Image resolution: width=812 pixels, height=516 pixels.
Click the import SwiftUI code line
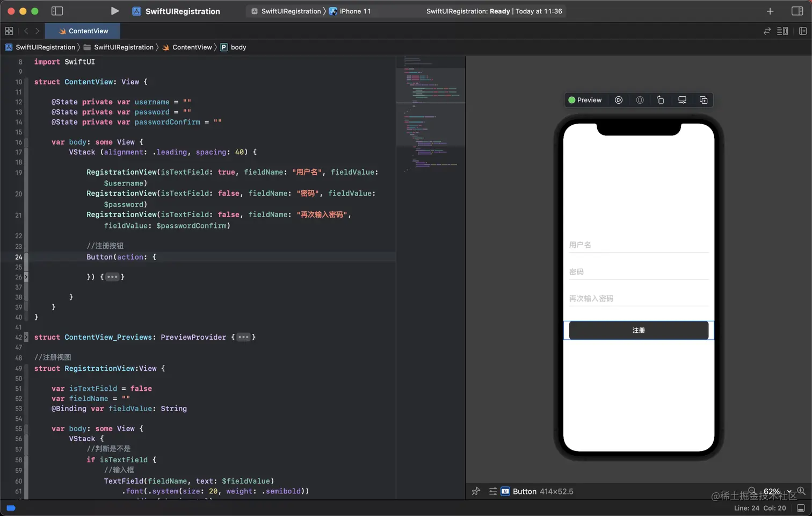[64, 62]
